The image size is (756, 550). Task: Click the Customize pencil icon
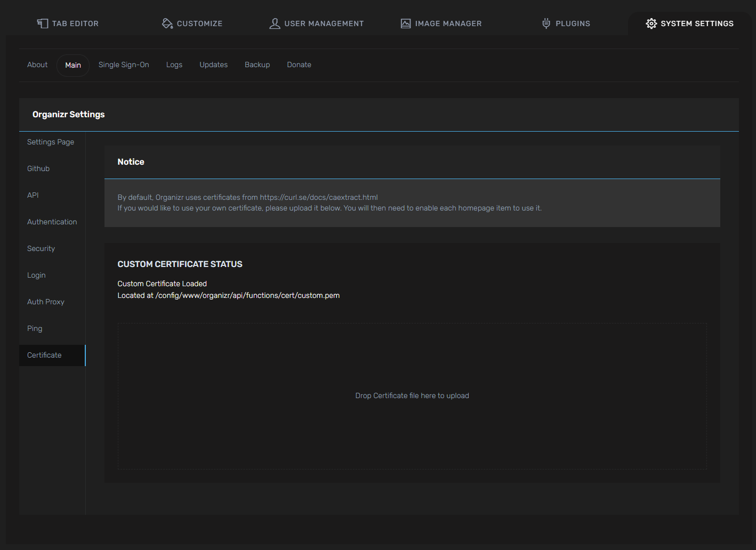[167, 23]
